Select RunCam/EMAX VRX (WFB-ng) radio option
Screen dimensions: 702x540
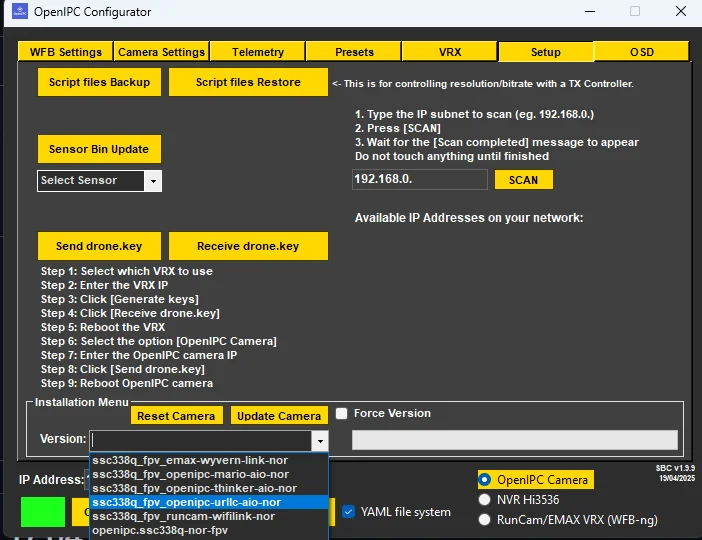(x=484, y=519)
